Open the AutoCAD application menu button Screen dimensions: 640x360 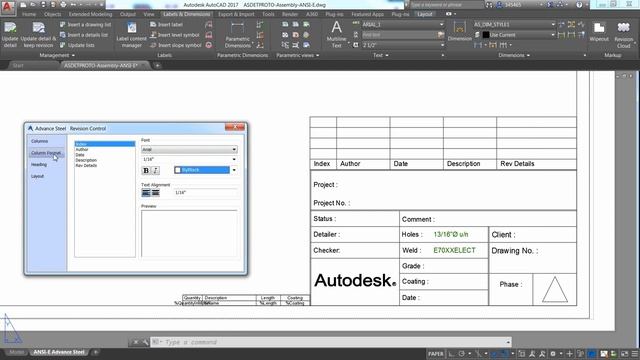coord(7,7)
